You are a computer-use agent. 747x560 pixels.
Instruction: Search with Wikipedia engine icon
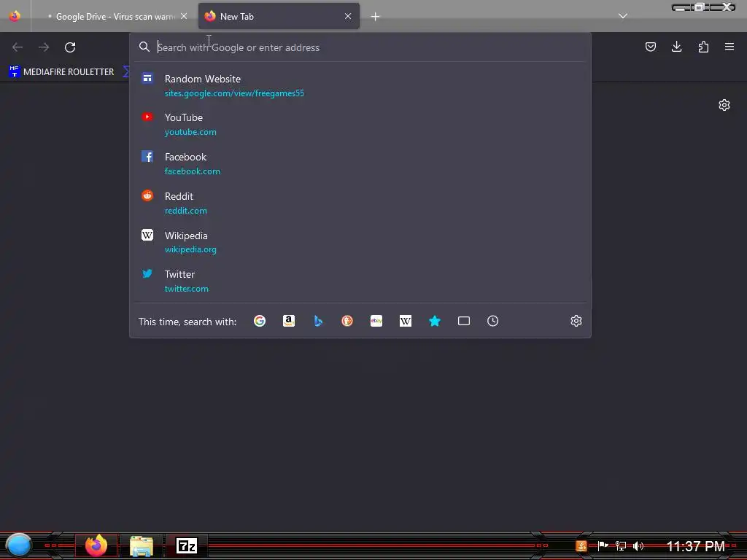pyautogui.click(x=406, y=321)
